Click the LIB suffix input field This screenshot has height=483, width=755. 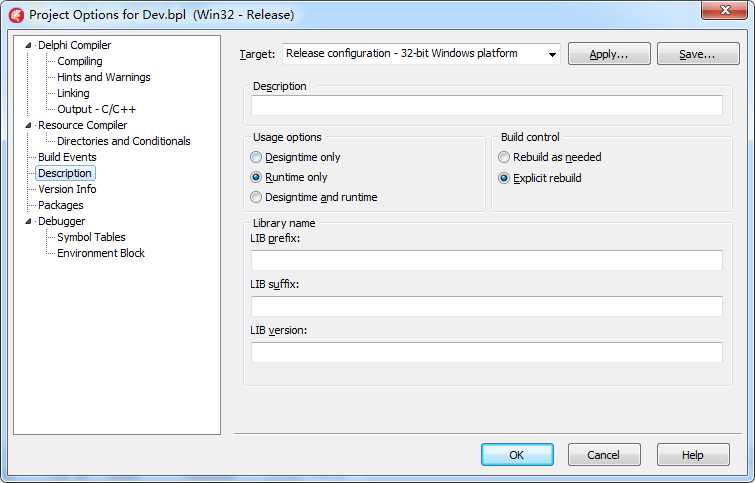click(x=486, y=306)
